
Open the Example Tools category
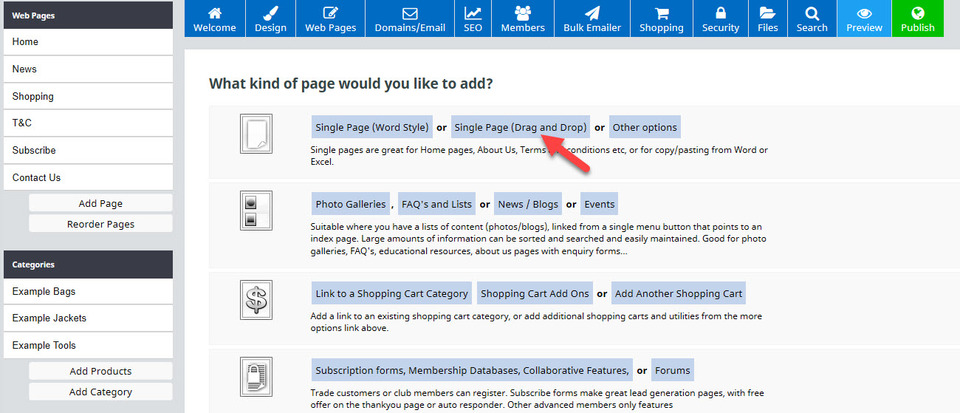(88, 345)
